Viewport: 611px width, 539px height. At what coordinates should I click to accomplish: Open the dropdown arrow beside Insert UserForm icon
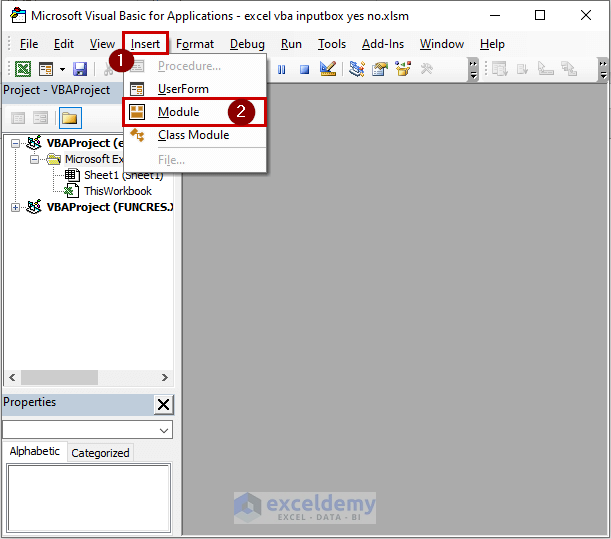(x=62, y=70)
